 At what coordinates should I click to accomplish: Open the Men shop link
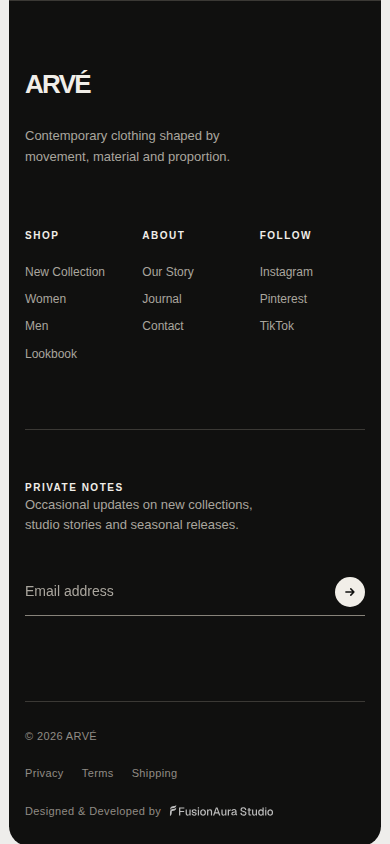pyautogui.click(x=37, y=326)
